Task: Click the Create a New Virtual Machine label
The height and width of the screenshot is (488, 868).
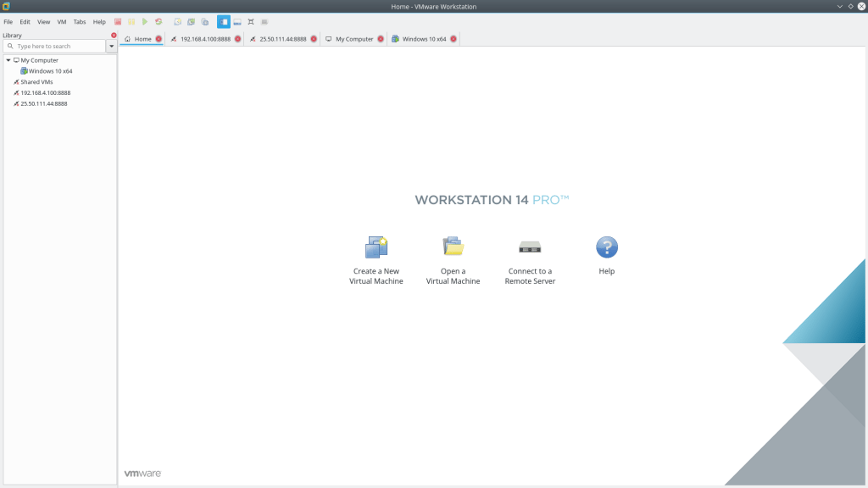Action: [376, 276]
